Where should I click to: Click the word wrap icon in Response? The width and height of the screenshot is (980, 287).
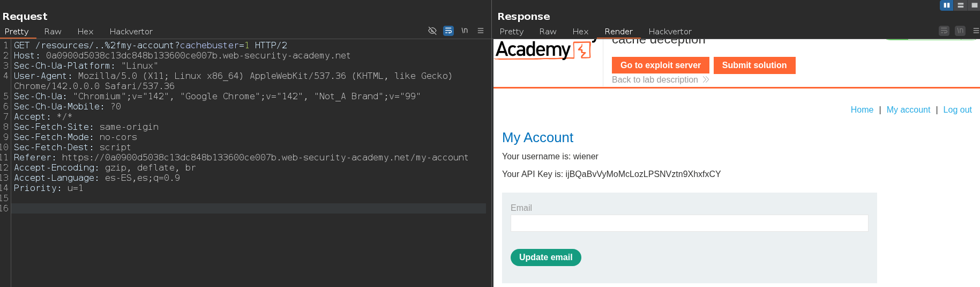[x=944, y=31]
